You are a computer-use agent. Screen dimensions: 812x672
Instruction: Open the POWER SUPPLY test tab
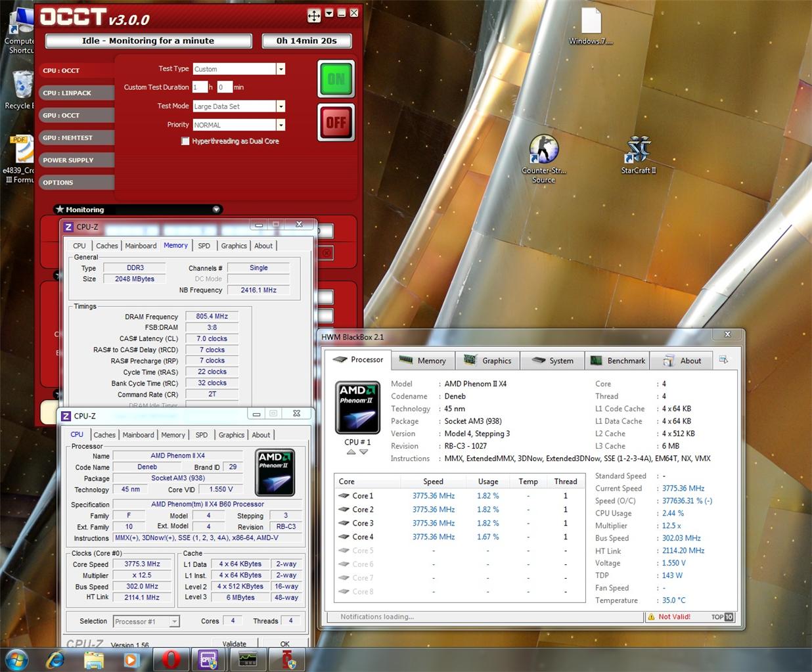tap(76, 160)
